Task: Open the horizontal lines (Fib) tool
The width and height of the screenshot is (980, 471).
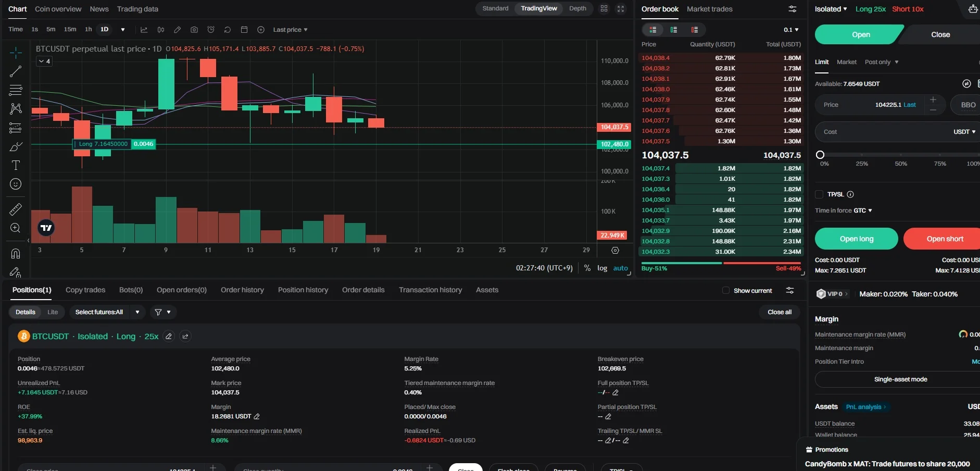Action: [x=16, y=90]
